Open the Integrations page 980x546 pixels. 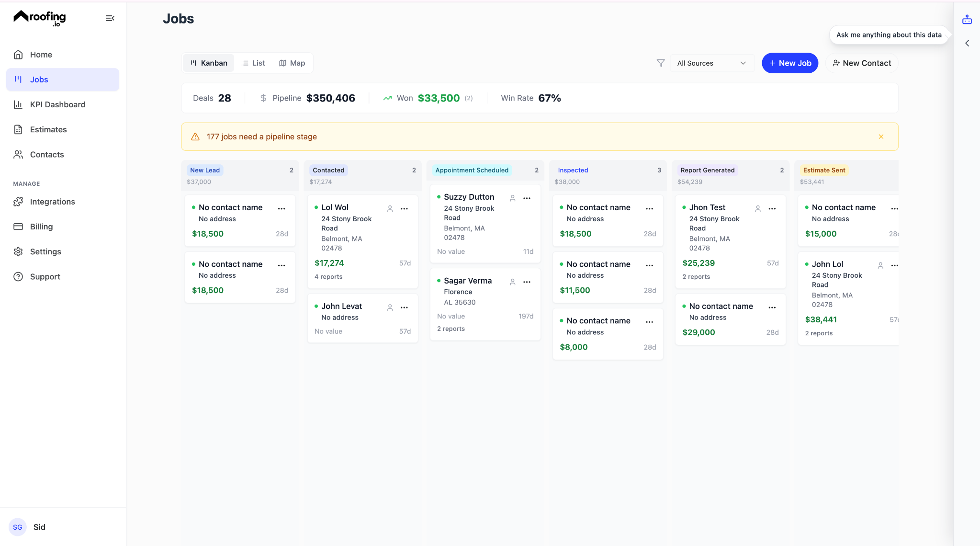(52, 202)
